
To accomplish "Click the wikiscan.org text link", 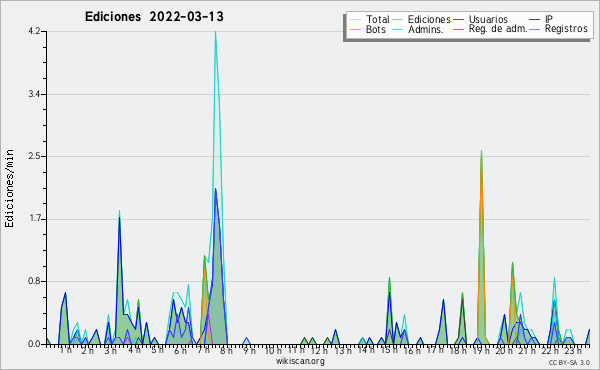I will coord(300,361).
